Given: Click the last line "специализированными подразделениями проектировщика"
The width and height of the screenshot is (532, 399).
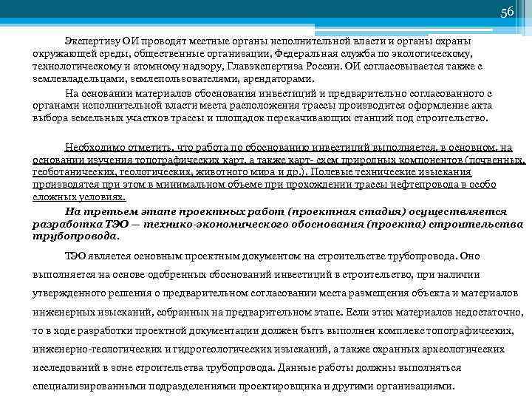Looking at the screenshot, I should click(243, 386).
